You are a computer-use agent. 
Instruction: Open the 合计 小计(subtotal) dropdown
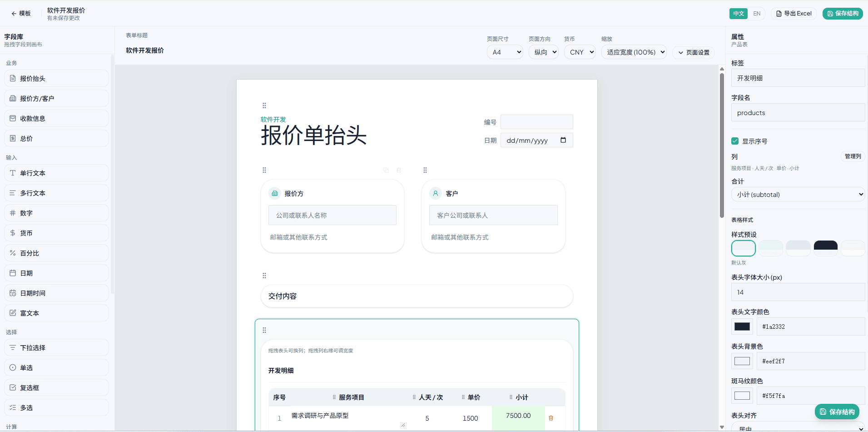[x=798, y=194]
